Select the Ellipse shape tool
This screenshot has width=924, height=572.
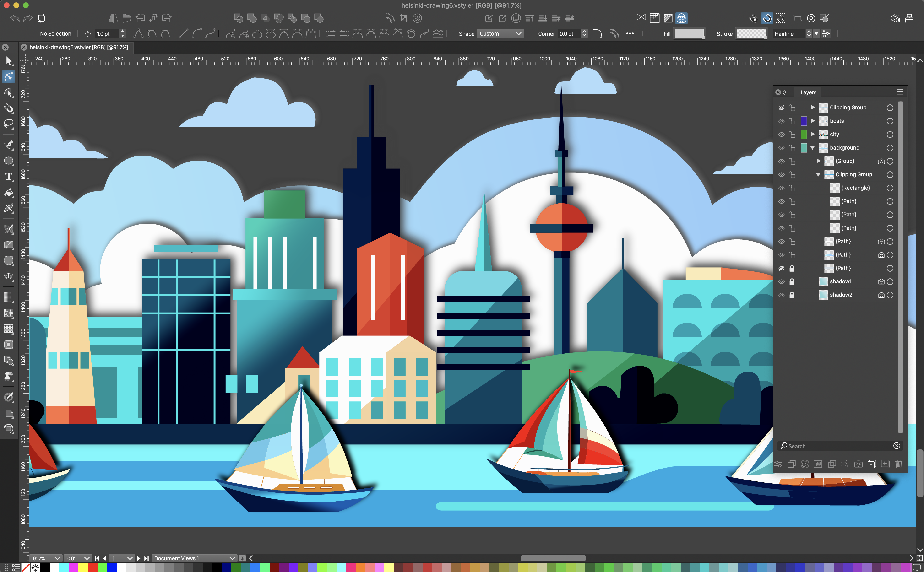tap(9, 161)
